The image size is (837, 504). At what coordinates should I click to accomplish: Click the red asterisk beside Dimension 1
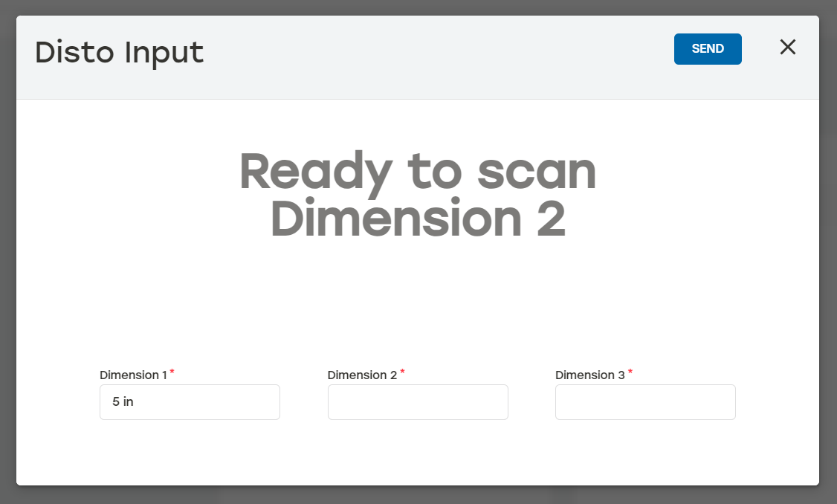pos(172,372)
